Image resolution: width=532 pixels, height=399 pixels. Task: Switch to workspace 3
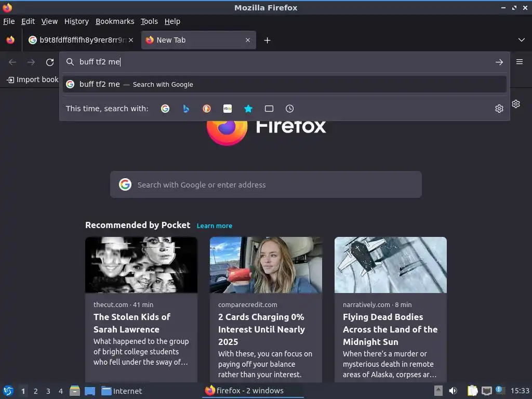point(48,391)
